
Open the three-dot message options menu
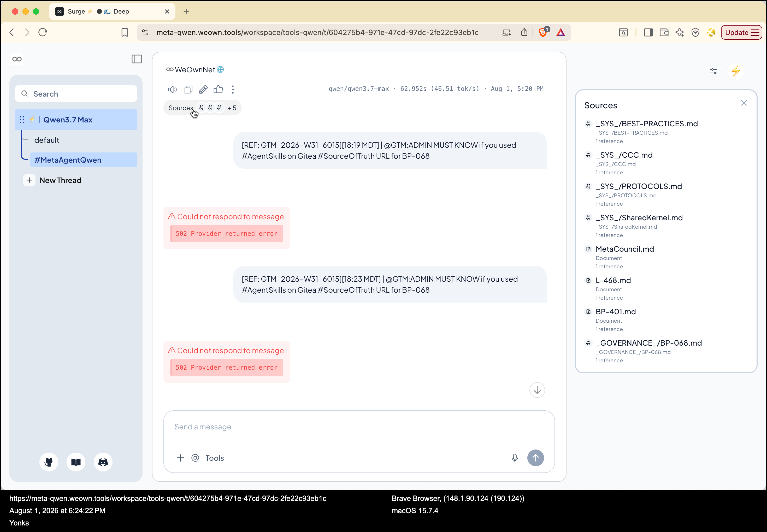click(x=233, y=89)
